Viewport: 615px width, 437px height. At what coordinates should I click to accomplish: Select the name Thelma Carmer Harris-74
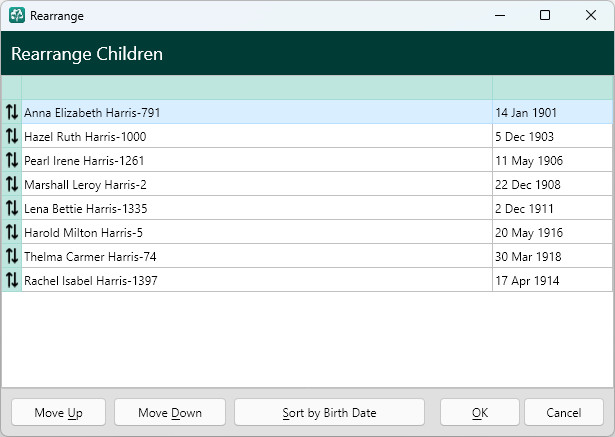pos(90,257)
